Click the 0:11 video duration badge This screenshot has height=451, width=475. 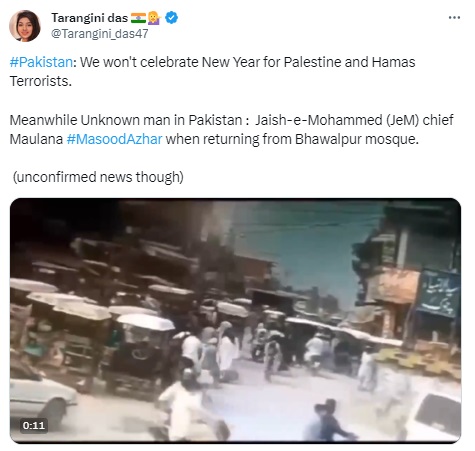pyautogui.click(x=34, y=425)
